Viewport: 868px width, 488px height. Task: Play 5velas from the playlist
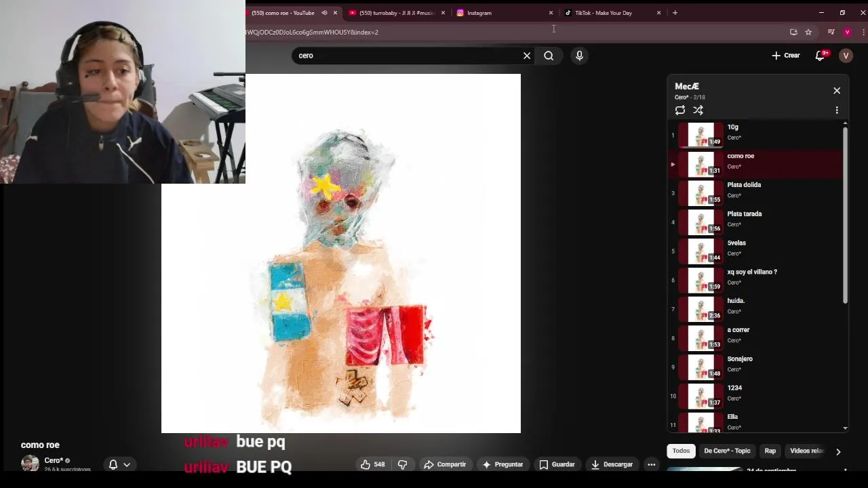click(x=755, y=251)
